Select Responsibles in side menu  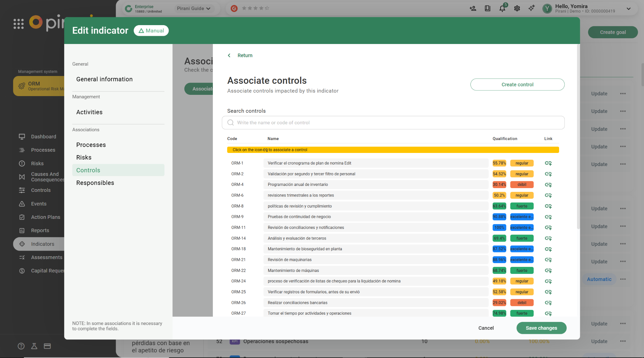click(95, 183)
